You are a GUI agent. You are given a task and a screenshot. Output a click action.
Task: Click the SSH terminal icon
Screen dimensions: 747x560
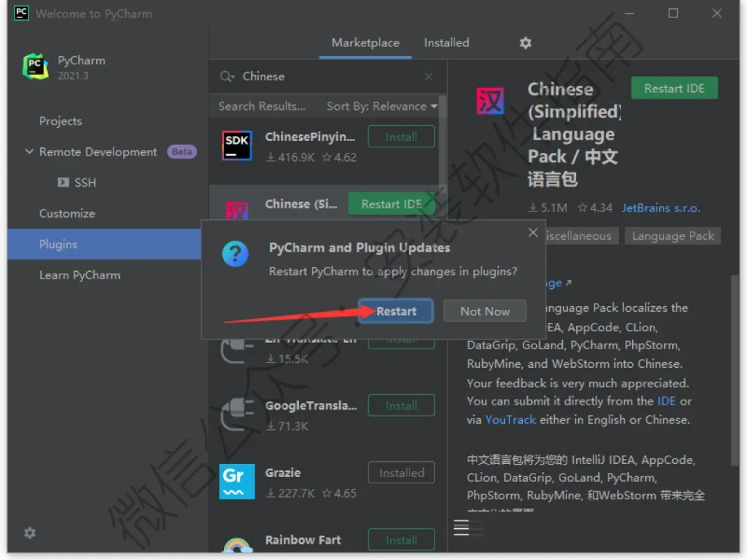(63, 183)
